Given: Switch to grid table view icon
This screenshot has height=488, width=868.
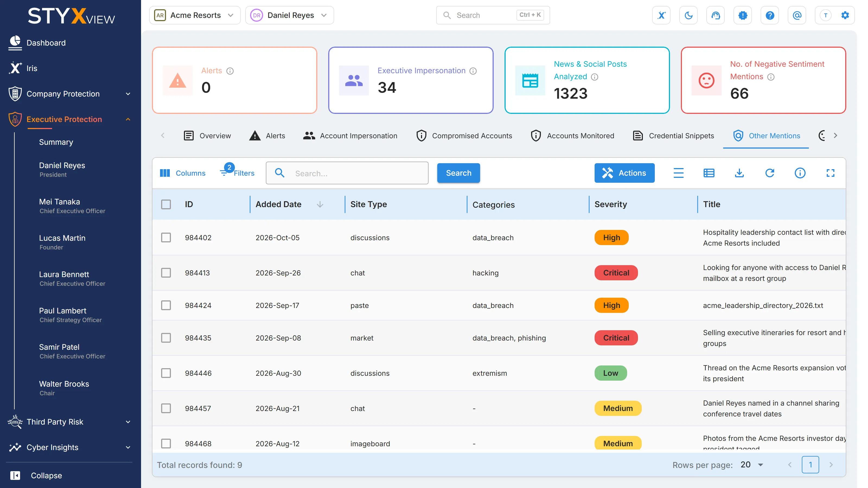Looking at the screenshot, I should (x=709, y=173).
